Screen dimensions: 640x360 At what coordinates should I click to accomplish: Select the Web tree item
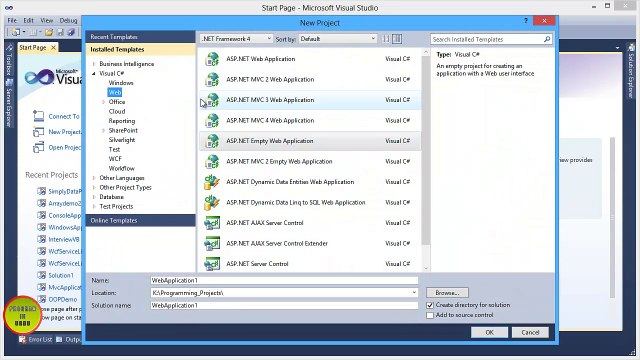[115, 93]
